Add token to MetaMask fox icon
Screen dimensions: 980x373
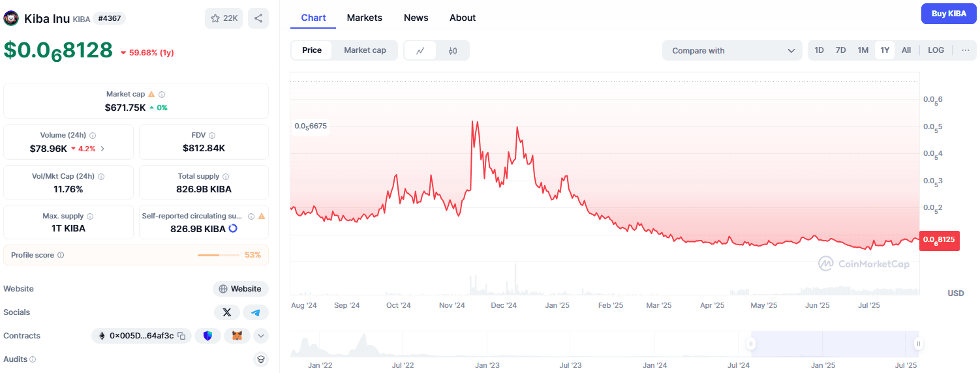(237, 336)
